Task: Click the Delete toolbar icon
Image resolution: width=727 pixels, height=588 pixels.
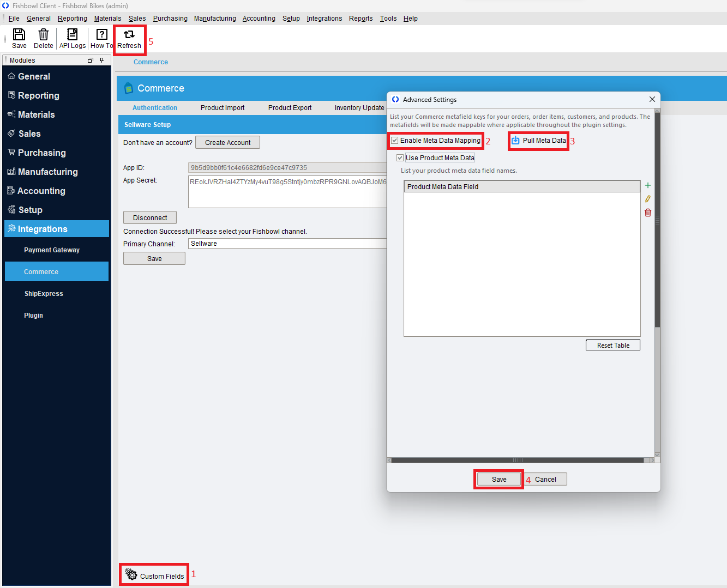Action: pos(43,38)
